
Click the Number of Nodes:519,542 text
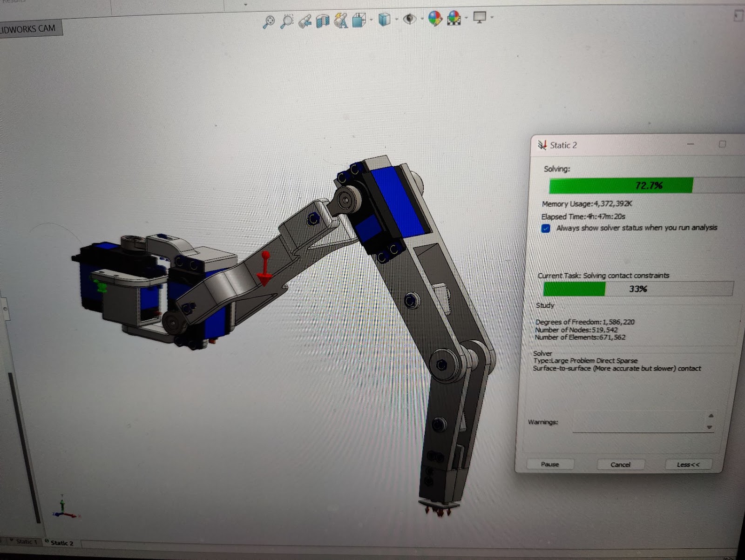click(576, 330)
